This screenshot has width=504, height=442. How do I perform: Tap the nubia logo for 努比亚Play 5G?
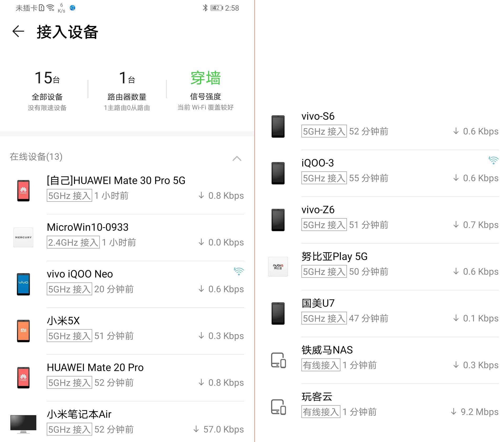pos(278,267)
